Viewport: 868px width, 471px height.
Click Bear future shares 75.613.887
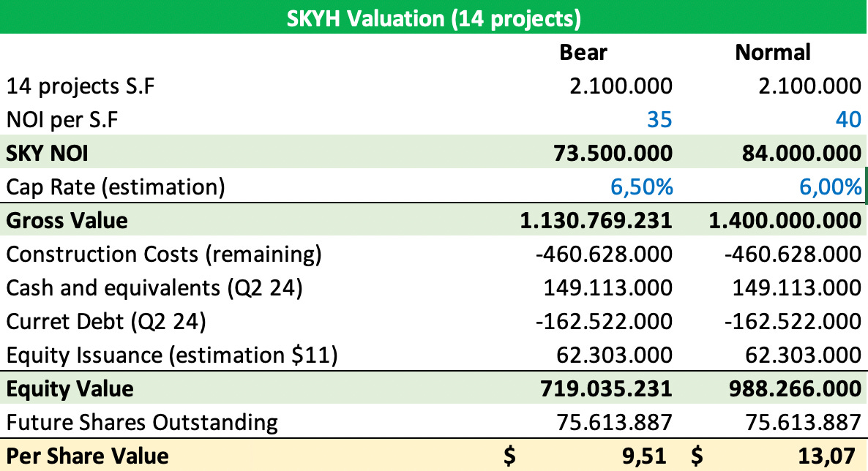point(615,423)
